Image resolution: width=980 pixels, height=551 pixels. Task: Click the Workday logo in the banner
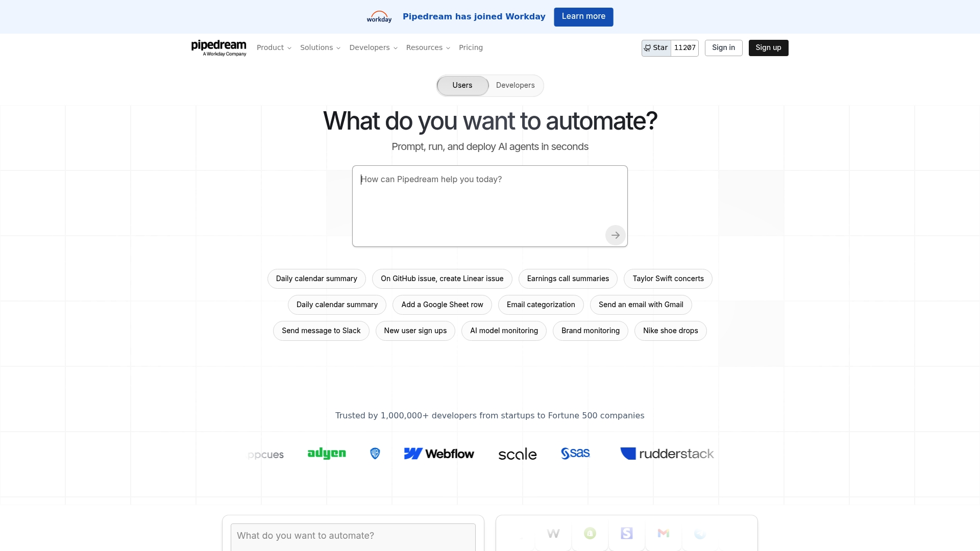pyautogui.click(x=379, y=17)
